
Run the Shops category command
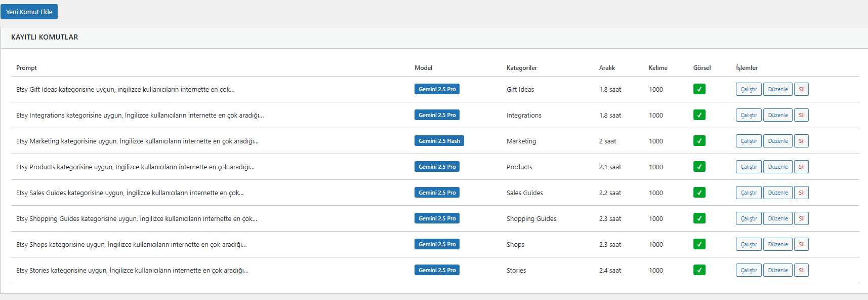pos(749,244)
